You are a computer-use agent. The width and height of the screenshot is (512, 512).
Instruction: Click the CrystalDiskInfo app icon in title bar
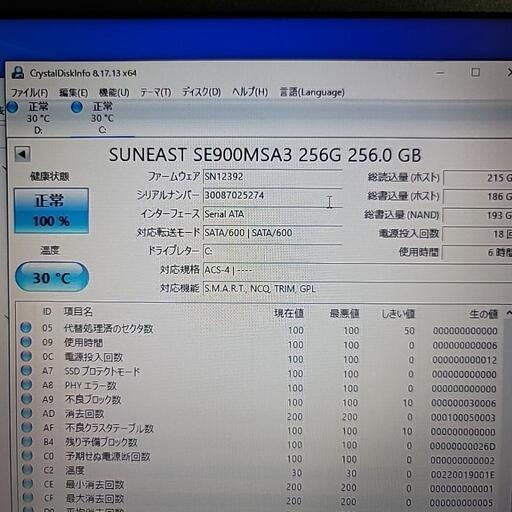18,73
